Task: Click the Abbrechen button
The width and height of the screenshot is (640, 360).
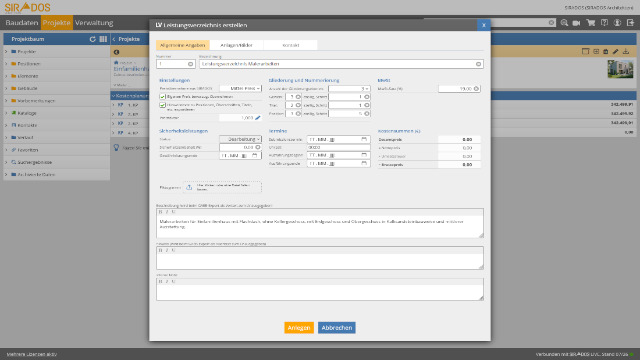Action: [x=337, y=328]
